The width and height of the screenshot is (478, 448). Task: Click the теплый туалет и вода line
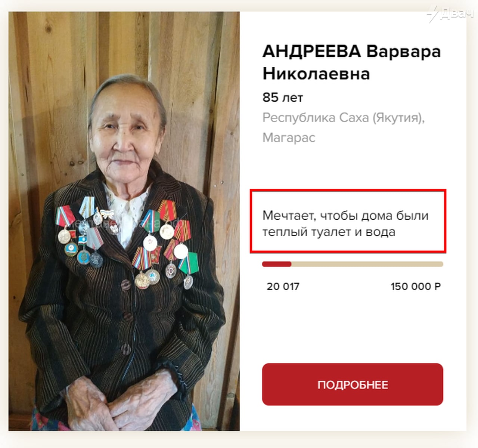tap(329, 232)
